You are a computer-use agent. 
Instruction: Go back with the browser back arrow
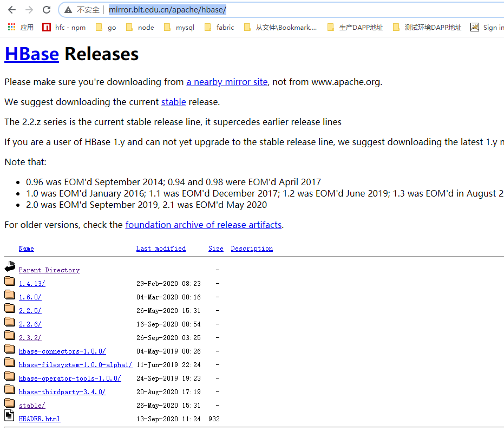pos(12,10)
